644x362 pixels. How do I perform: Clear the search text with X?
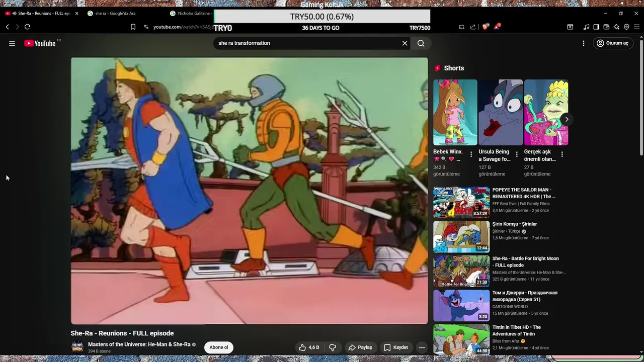click(x=405, y=43)
